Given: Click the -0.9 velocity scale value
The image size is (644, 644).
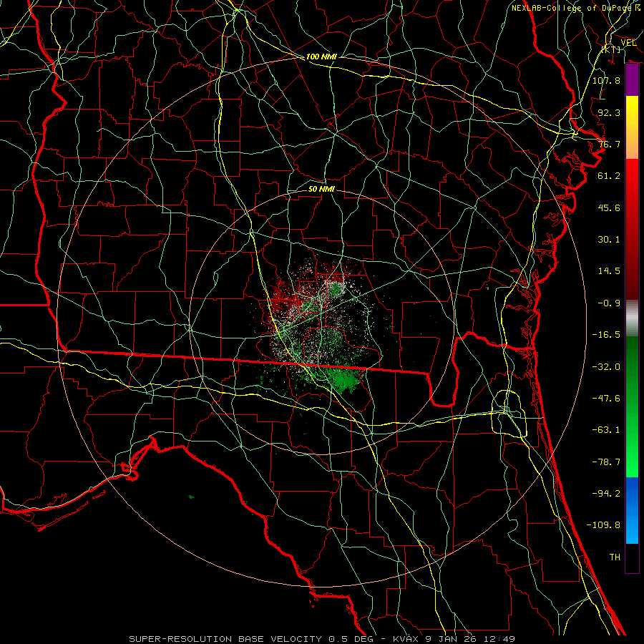Looking at the screenshot, I should coord(609,303).
